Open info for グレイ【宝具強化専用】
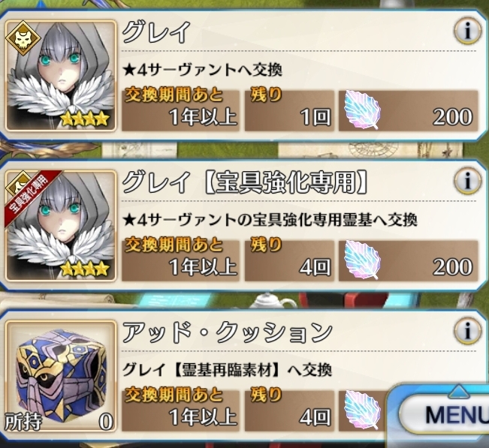 pos(467,181)
